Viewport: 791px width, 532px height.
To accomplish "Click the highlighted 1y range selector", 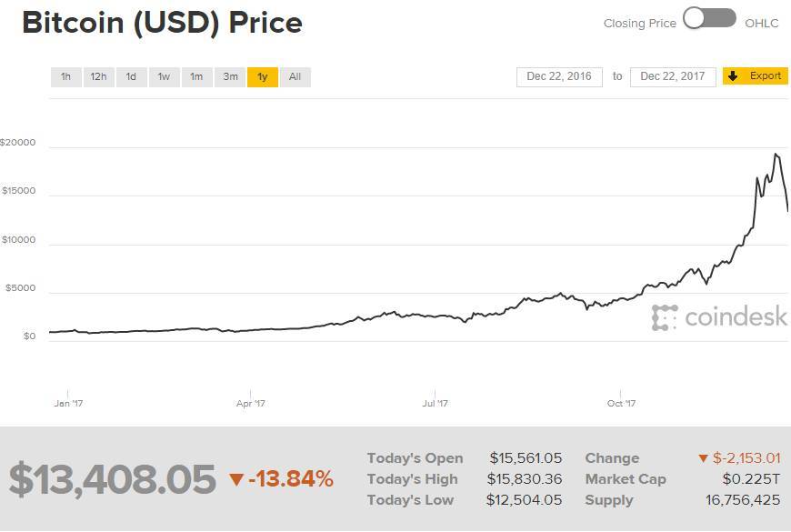I will tap(262, 77).
